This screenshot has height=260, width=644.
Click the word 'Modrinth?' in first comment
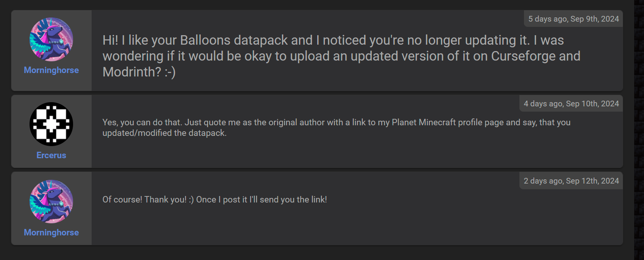pyautogui.click(x=132, y=72)
